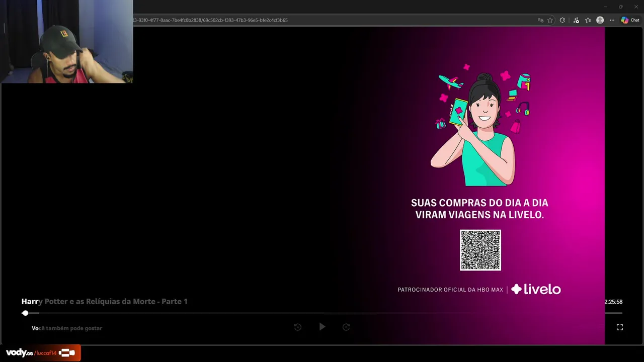Image resolution: width=644 pixels, height=362 pixels.
Task: Click 'PATROCINADOR OFICIAL DA HBO MAX' text
Action: coord(450,290)
